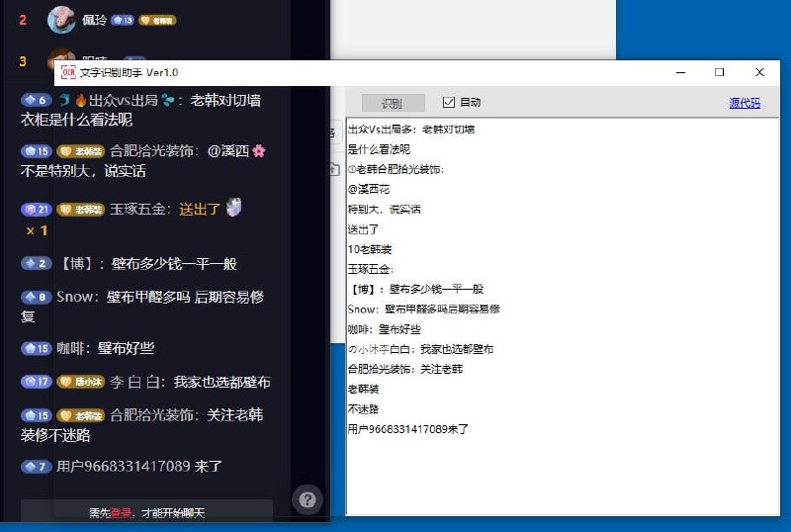
Task: Click level 6 badge before 出众vs出局
Action: 36,100
